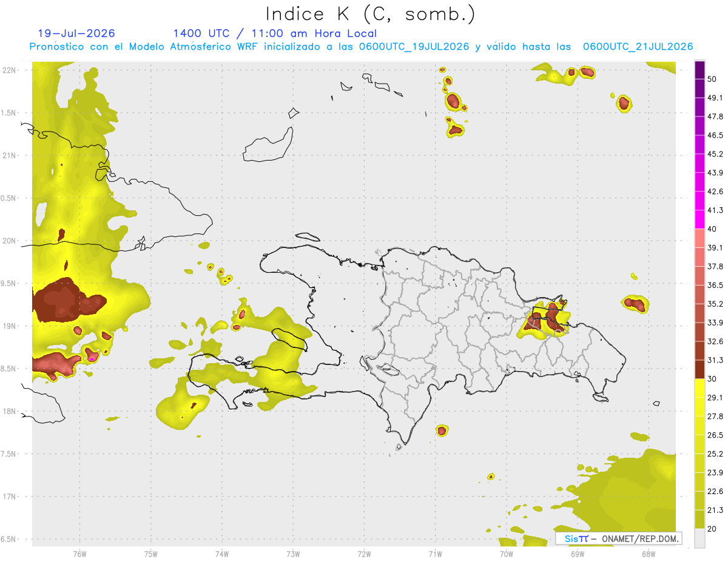Click the "32.6" color bar value
Viewport: 728px width, 562px height.
coord(716,341)
